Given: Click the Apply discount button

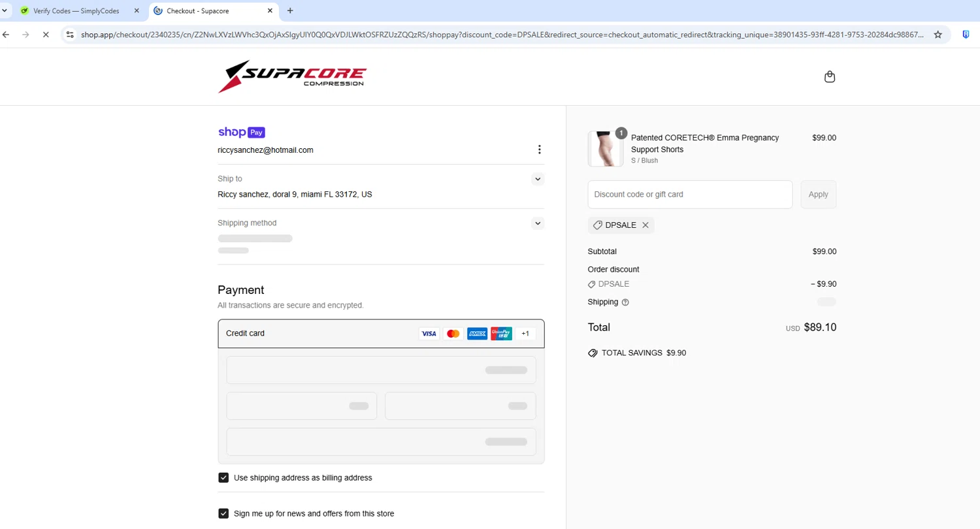Looking at the screenshot, I should point(818,195).
